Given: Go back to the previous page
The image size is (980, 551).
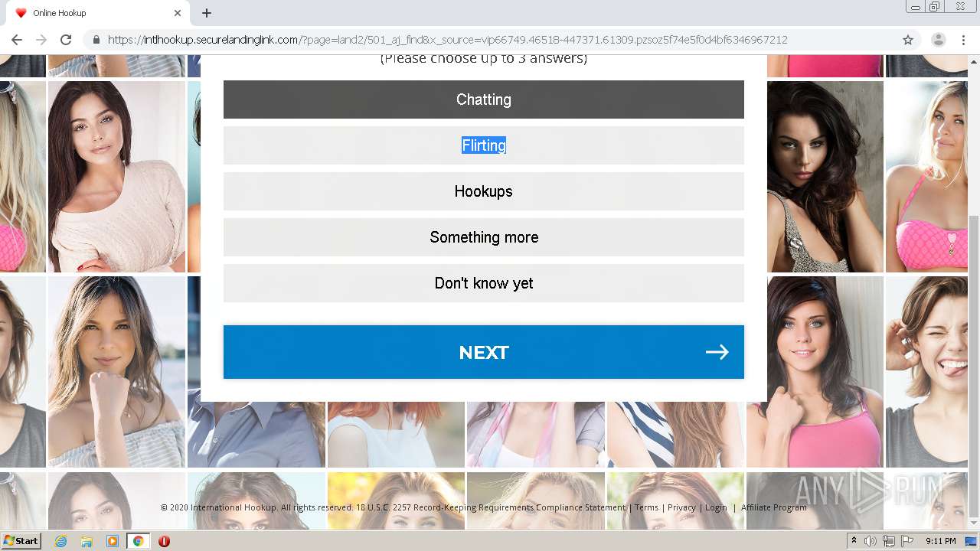Looking at the screenshot, I should point(17,40).
